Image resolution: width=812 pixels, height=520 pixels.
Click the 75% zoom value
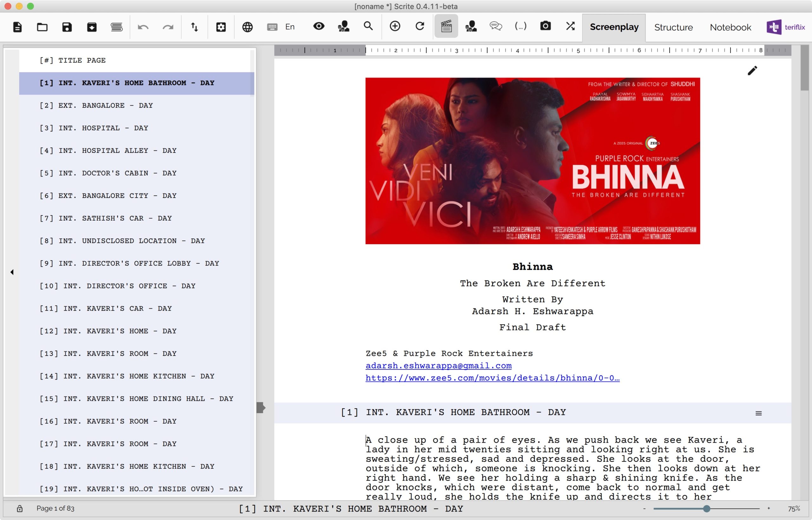794,509
